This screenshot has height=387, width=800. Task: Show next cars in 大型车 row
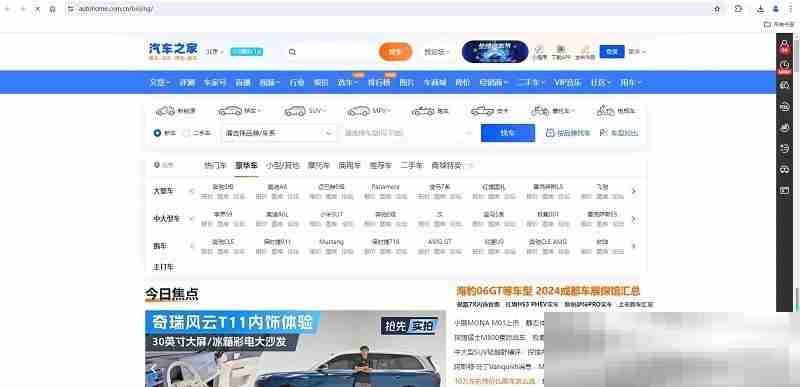(x=634, y=191)
